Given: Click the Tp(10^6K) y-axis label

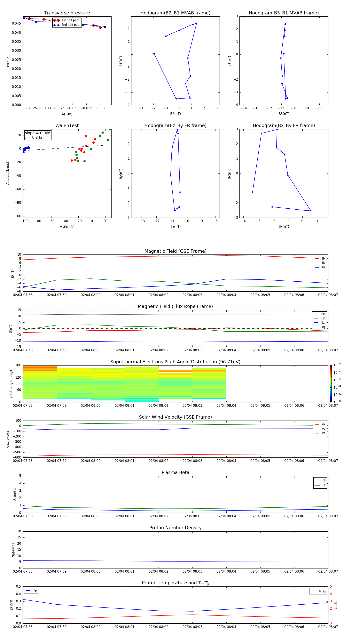Looking at the screenshot, I should [11, 605].
